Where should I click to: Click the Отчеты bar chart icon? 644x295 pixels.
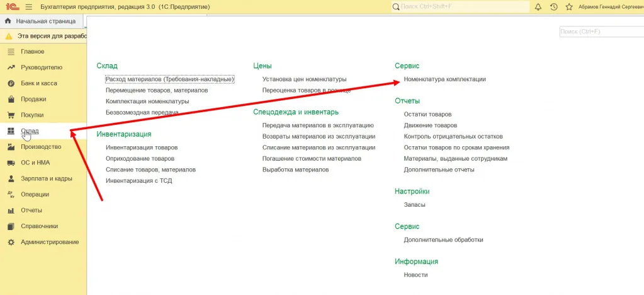11,211
